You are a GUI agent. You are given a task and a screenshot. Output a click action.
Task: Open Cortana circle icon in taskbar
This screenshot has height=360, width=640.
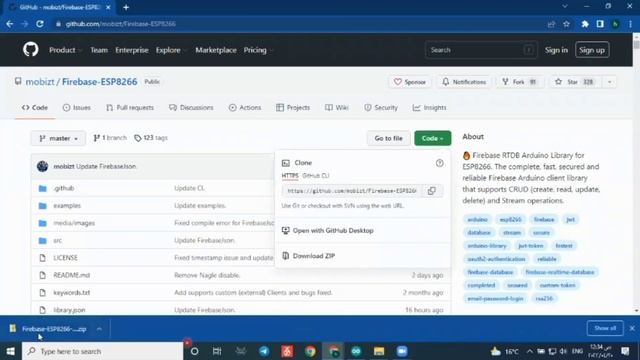click(194, 351)
